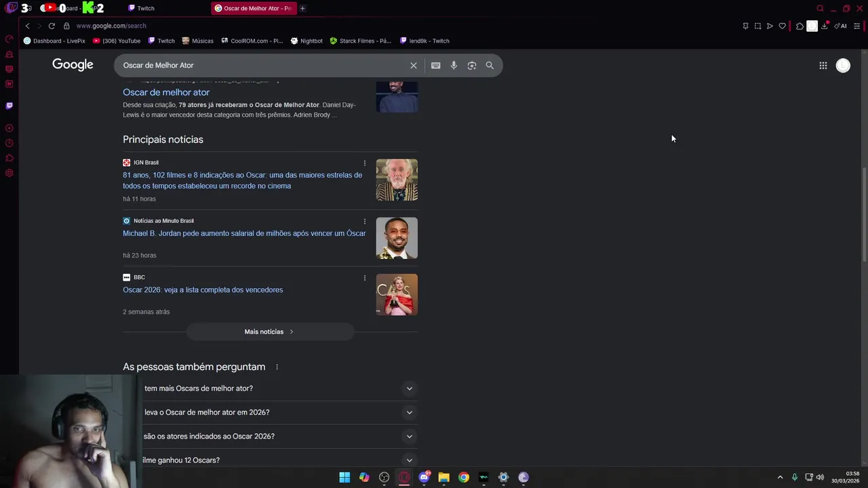Submit search with magnifier icon

pyautogui.click(x=490, y=65)
